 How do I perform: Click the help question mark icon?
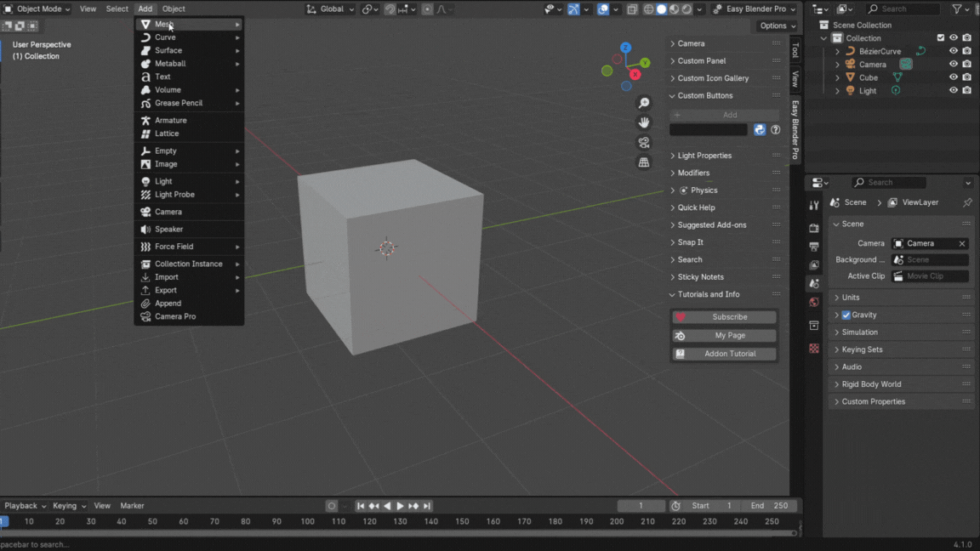[775, 130]
